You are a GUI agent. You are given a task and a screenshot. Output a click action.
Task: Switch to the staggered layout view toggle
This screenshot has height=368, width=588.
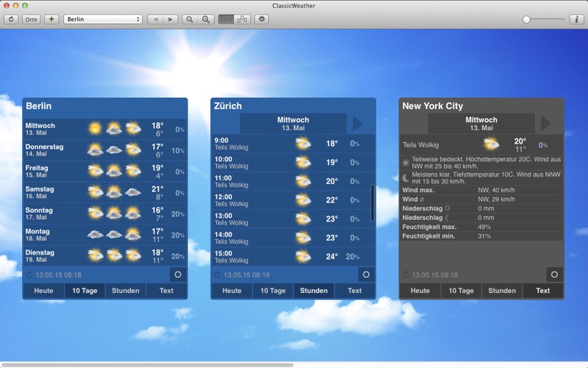pos(243,19)
